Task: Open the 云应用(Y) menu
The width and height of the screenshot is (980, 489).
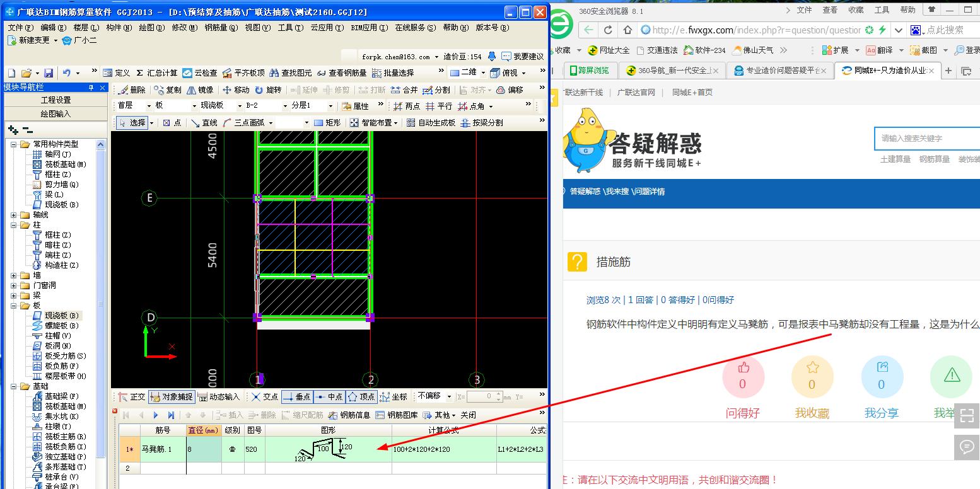Action: (327, 28)
